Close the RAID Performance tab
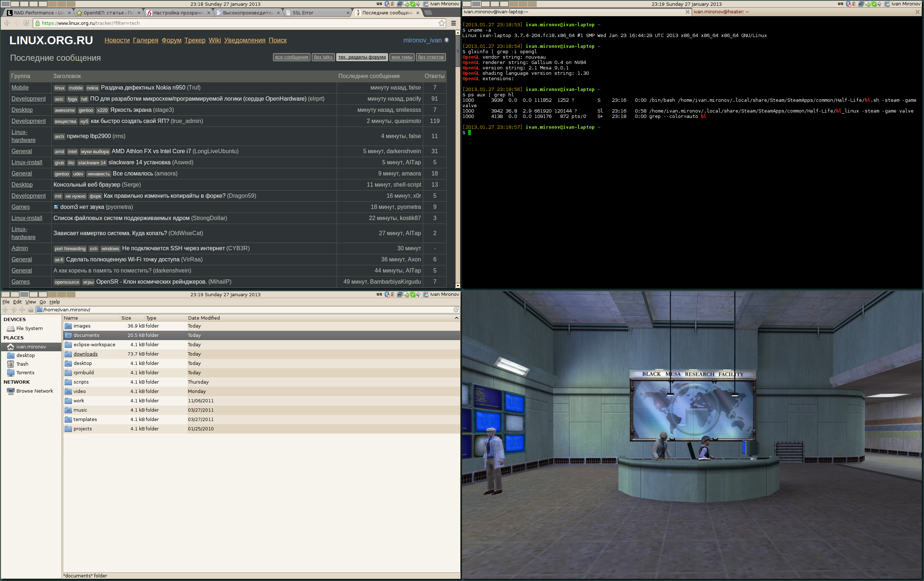The width and height of the screenshot is (924, 581). [69, 13]
